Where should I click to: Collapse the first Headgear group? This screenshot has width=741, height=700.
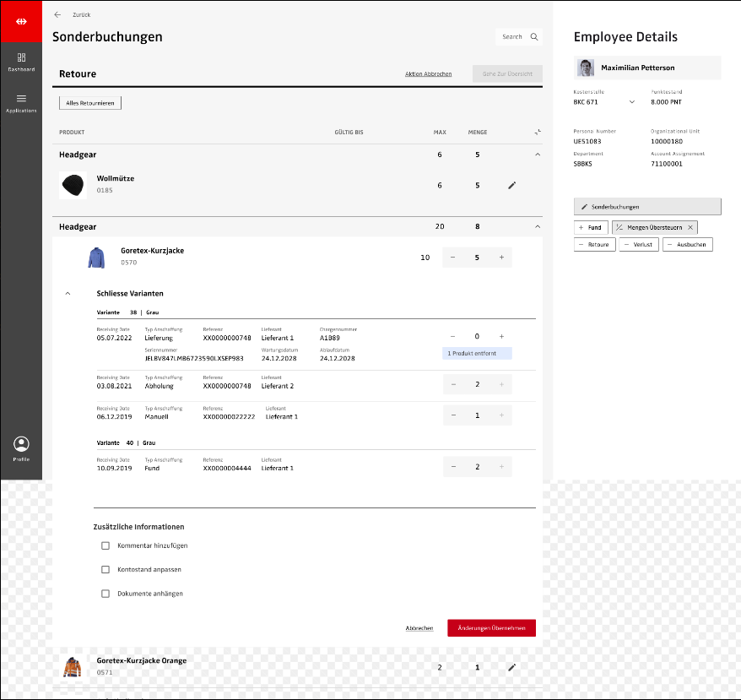click(x=537, y=155)
